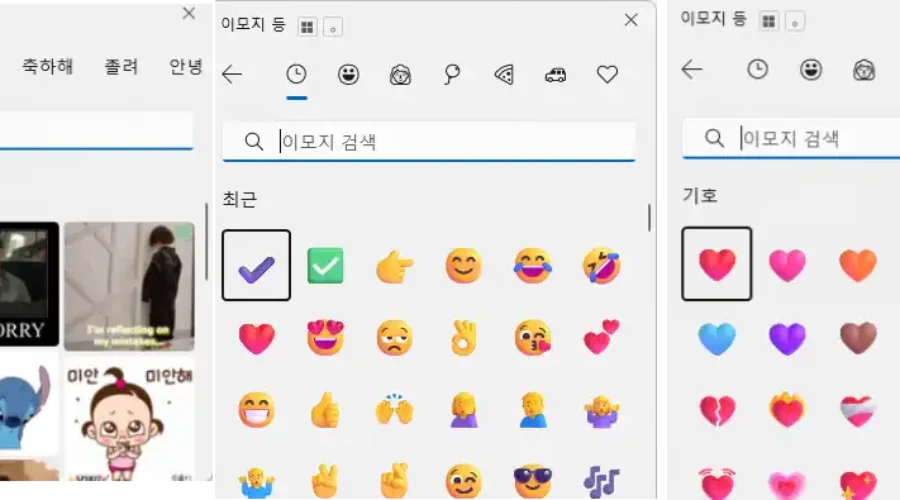Select the blue heart symbol
The height and width of the screenshot is (500, 900).
717,338
